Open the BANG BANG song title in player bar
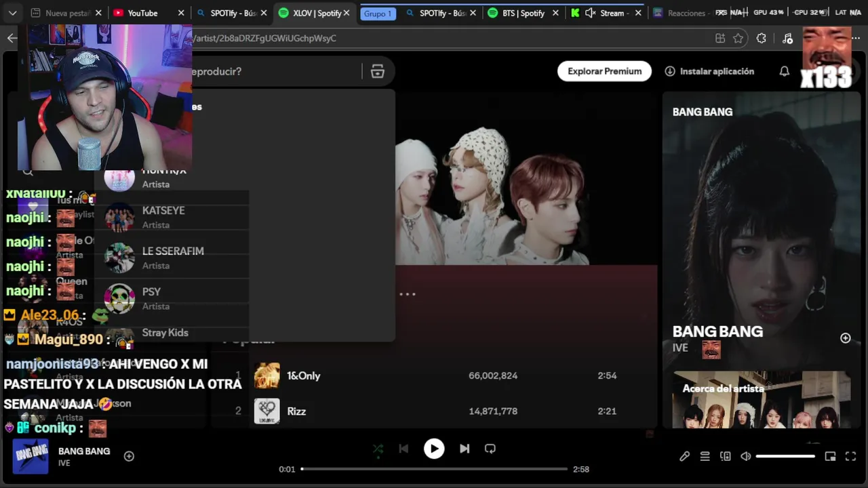 [84, 451]
